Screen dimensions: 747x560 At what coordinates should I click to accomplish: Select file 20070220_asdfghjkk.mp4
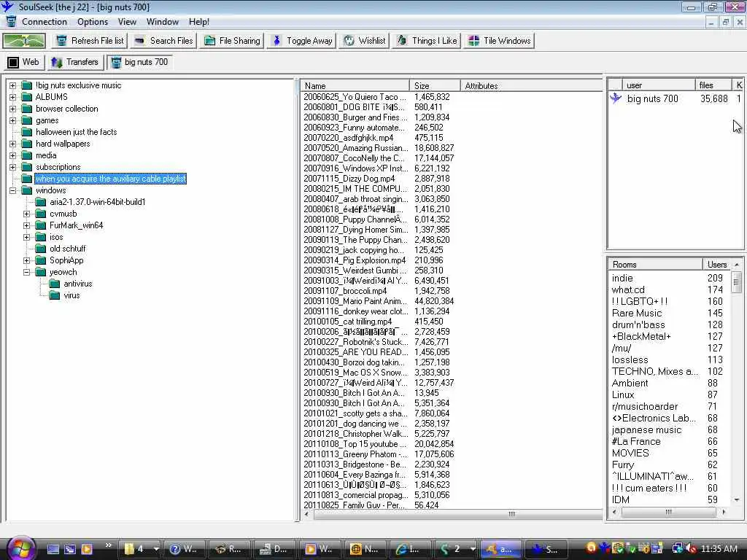click(349, 138)
